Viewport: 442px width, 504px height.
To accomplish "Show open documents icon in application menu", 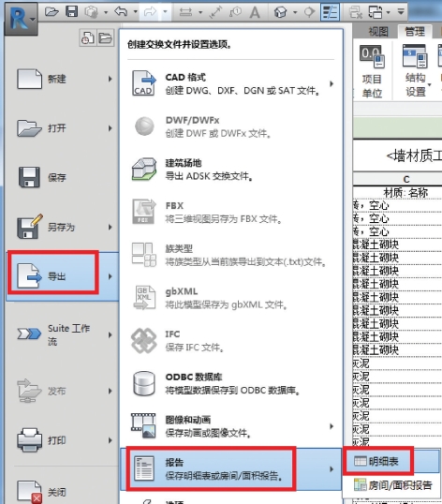I will coord(106,38).
